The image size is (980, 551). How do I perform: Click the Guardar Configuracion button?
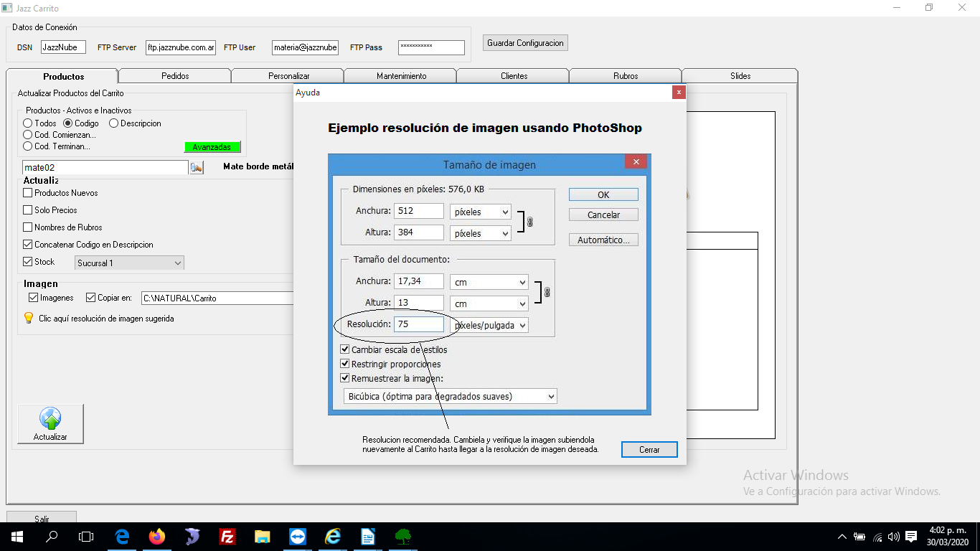click(x=525, y=43)
